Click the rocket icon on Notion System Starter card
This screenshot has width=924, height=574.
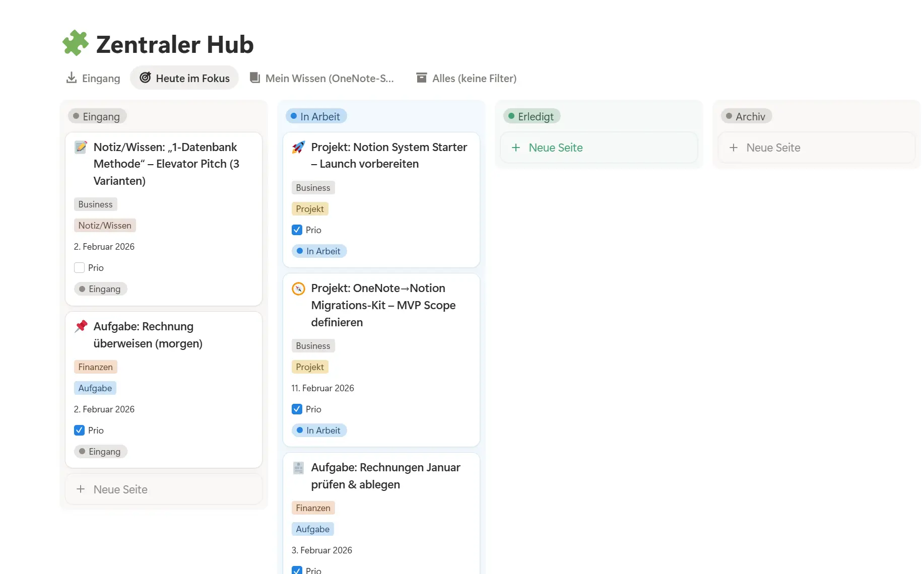[298, 148]
